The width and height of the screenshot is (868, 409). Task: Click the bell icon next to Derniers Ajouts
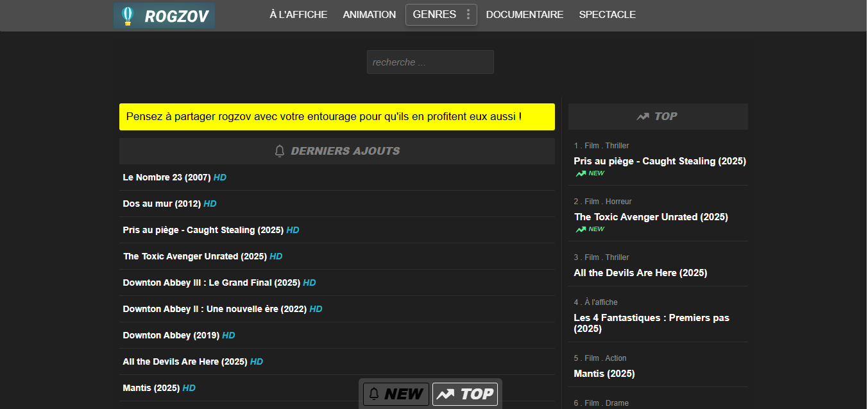(280, 151)
